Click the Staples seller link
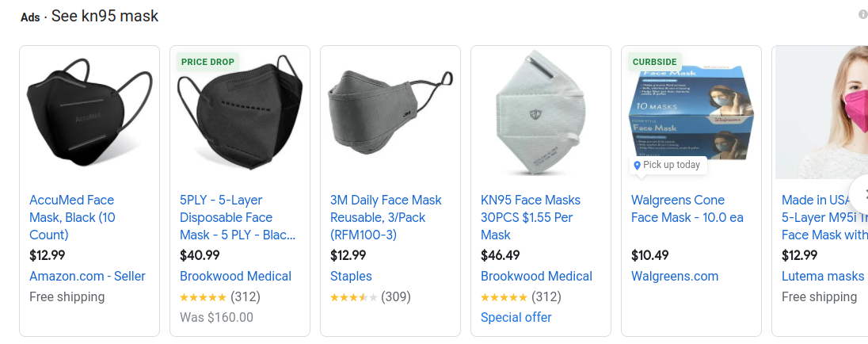868x344 pixels. (x=351, y=277)
